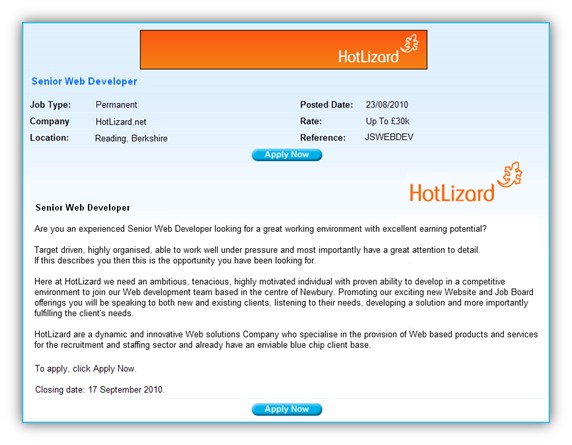
Task: Select the company value HotLizard.net
Action: pyautogui.click(x=121, y=122)
